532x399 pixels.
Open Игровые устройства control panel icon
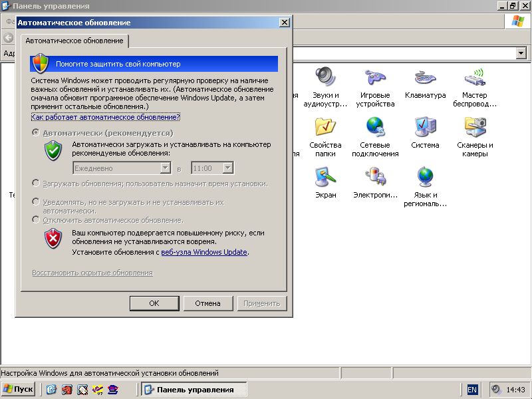point(375,77)
